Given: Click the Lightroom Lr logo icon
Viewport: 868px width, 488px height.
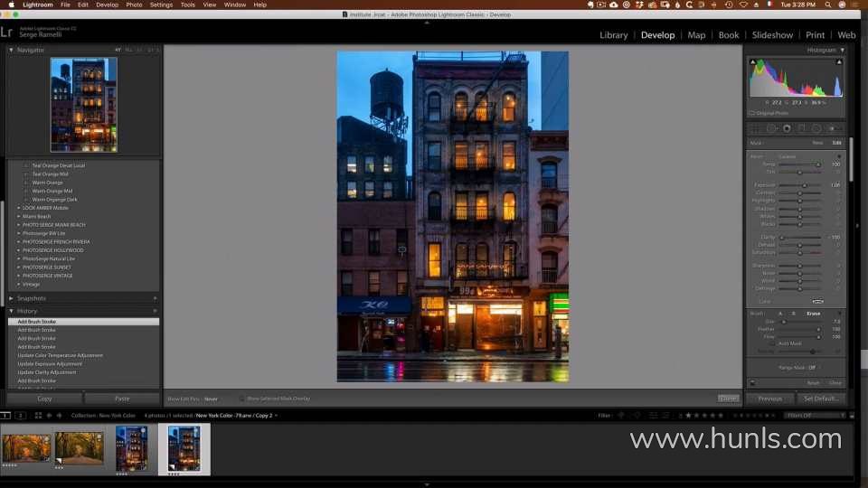Looking at the screenshot, I should point(7,32).
